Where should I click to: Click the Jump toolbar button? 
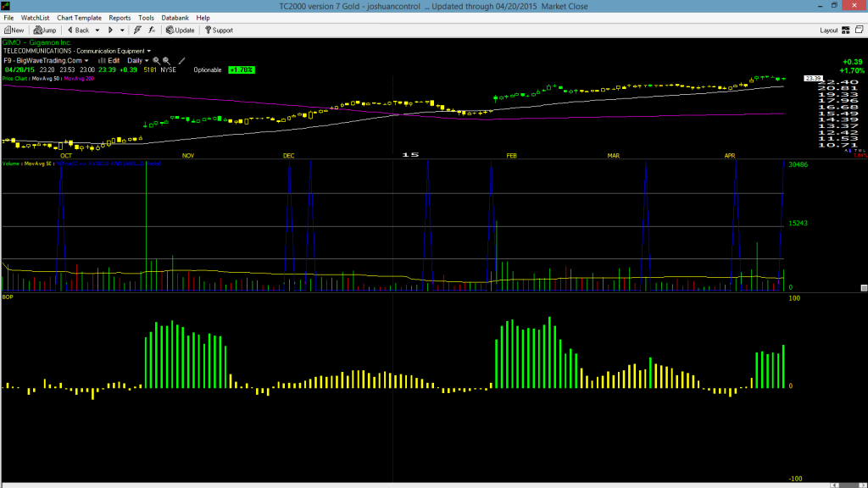[45, 30]
